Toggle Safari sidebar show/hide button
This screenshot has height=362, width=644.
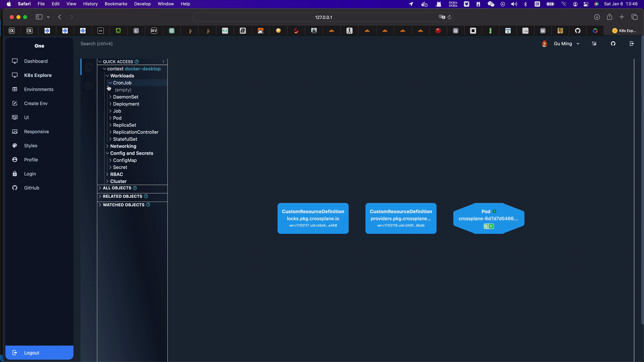tap(39, 17)
